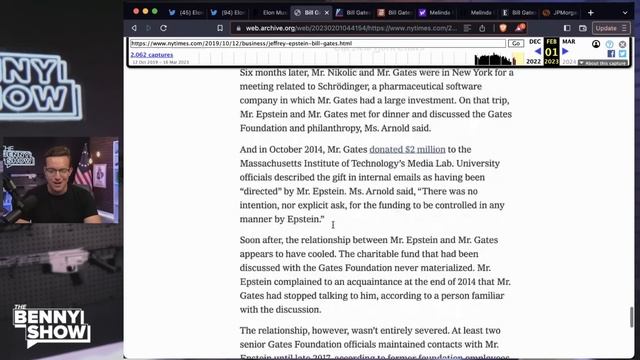Go to next capture with right arrow

click(565, 51)
